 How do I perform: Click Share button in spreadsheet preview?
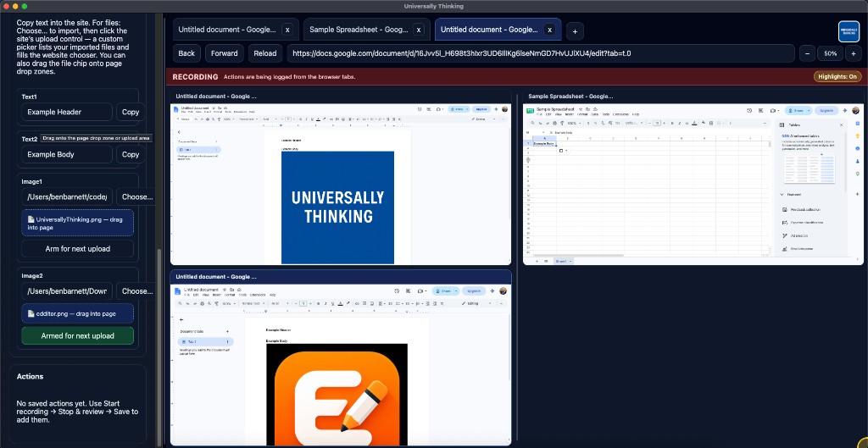pos(795,111)
